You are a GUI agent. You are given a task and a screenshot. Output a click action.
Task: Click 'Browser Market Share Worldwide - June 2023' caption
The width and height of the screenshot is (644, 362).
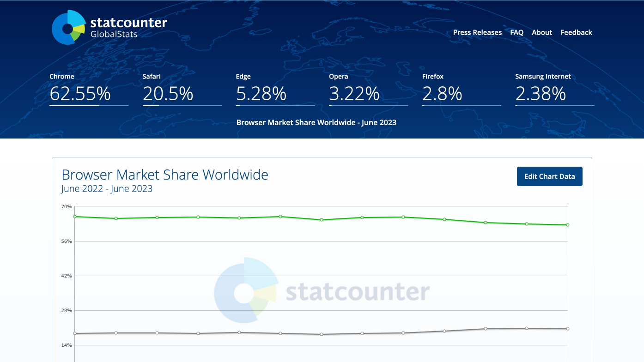point(316,122)
